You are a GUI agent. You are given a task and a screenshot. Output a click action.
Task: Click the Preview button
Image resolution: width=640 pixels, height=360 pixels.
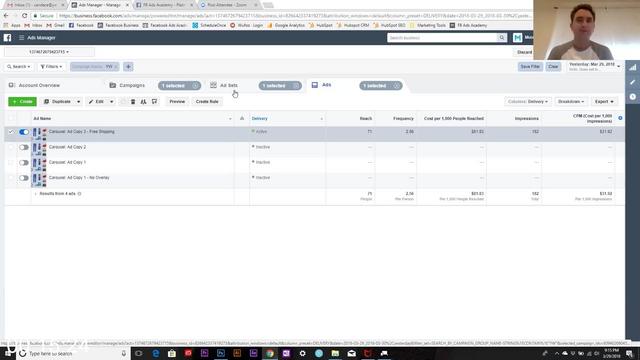[177, 102]
